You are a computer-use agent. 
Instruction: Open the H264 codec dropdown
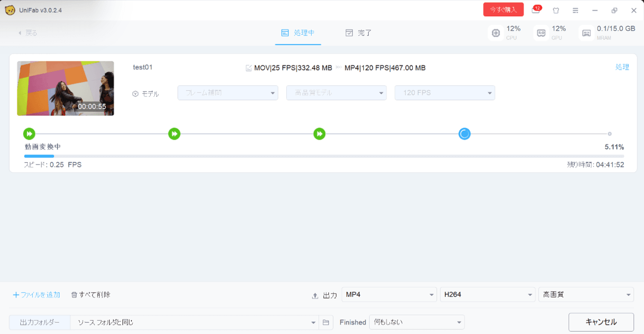[488, 294]
